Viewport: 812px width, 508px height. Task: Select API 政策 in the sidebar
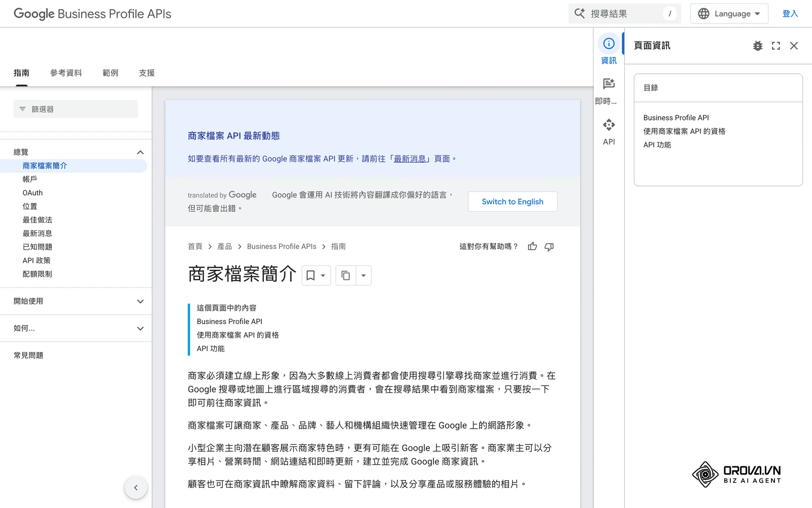37,261
